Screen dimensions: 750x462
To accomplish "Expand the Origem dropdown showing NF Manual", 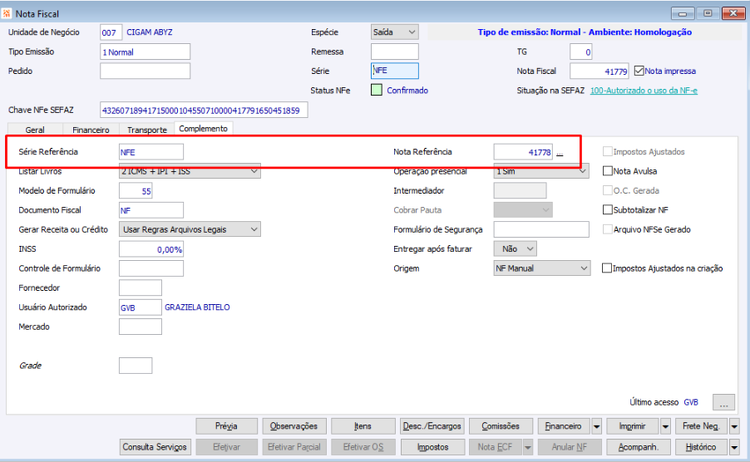I will click(542, 268).
